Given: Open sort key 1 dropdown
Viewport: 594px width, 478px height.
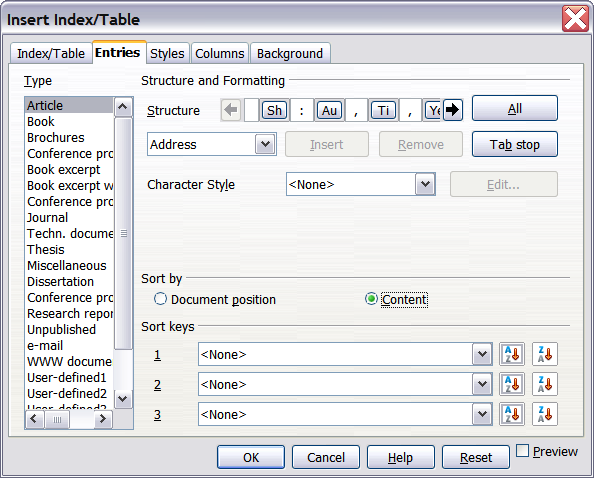Looking at the screenshot, I should [x=482, y=354].
